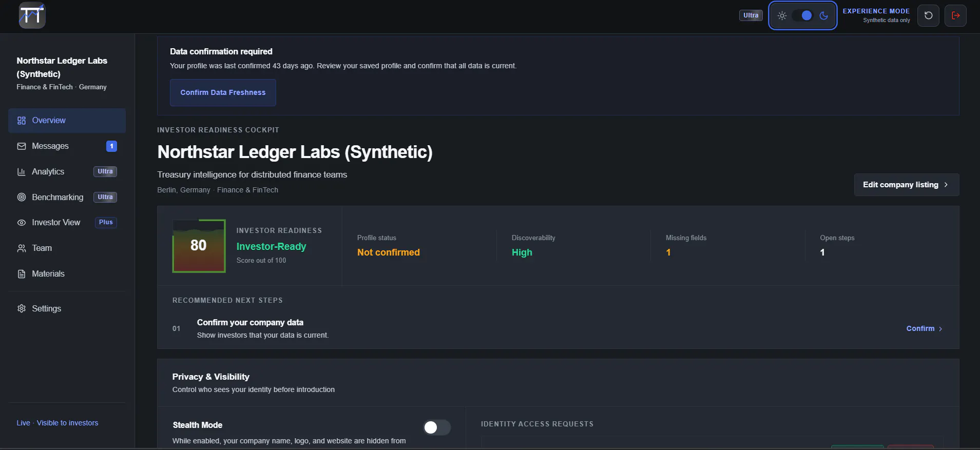Open Materials in the sidebar
This screenshot has height=450, width=980.
pos(67,273)
